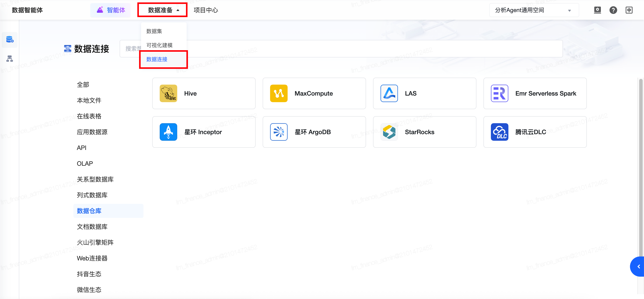Select the 列式数据库 category

[x=108, y=195]
